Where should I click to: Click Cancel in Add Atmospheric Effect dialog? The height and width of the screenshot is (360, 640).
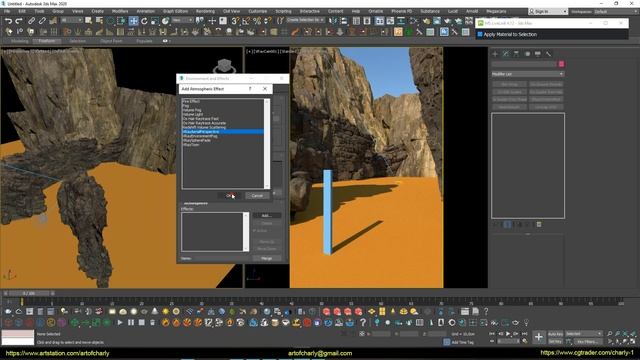[257, 196]
